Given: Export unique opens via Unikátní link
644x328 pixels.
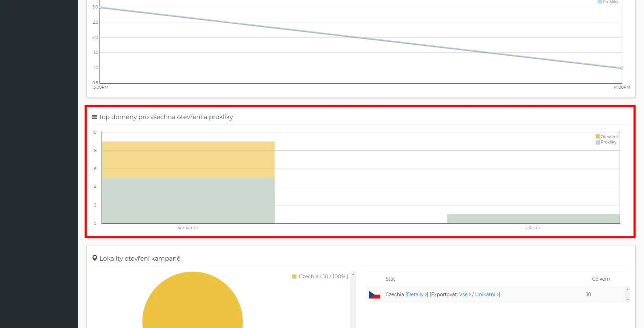Looking at the screenshot, I should tap(487, 294).
